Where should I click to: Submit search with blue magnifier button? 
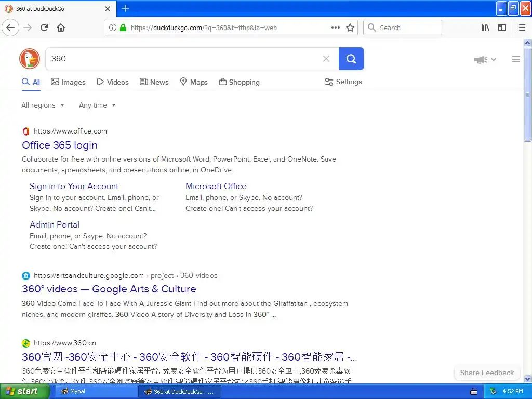click(351, 59)
